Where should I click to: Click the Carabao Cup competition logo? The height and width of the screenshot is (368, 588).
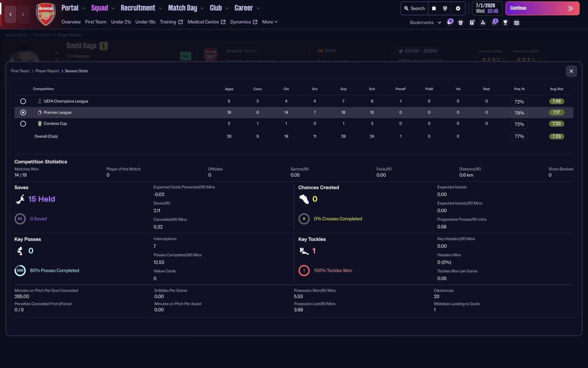point(40,123)
